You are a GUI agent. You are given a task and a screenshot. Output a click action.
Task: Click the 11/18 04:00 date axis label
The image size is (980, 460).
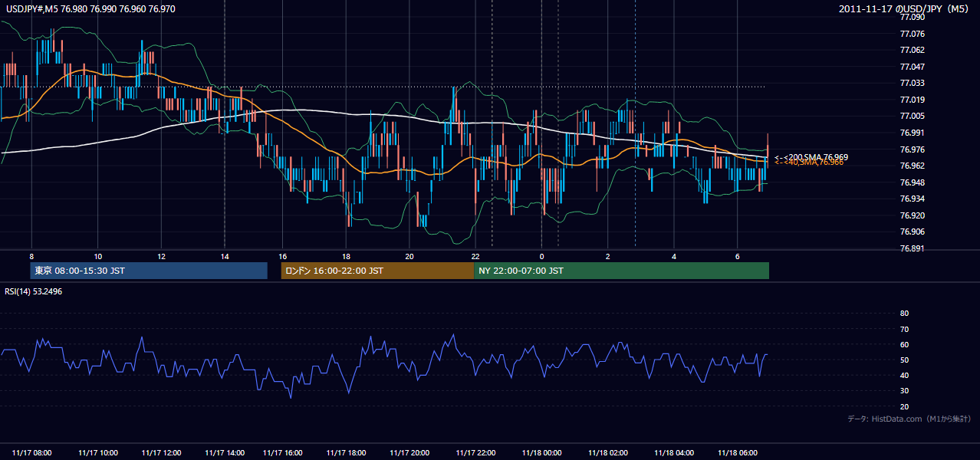coord(674,453)
